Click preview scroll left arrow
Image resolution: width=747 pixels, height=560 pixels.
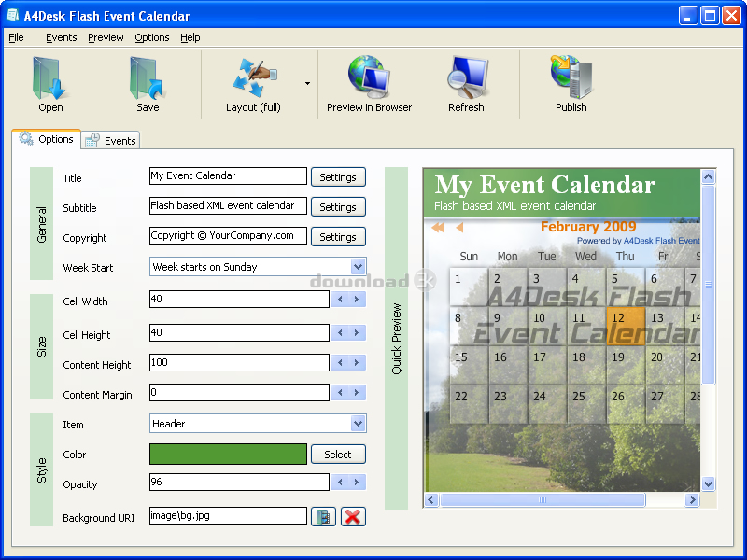431,499
